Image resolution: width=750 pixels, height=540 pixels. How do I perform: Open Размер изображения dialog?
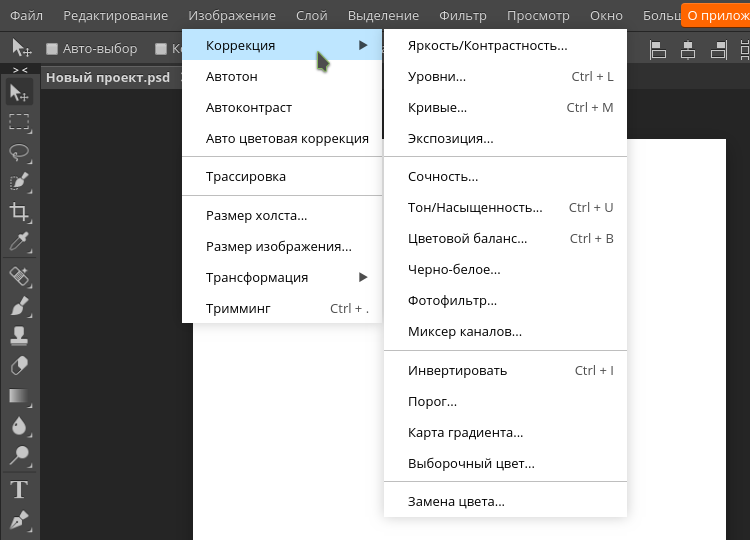(282, 247)
